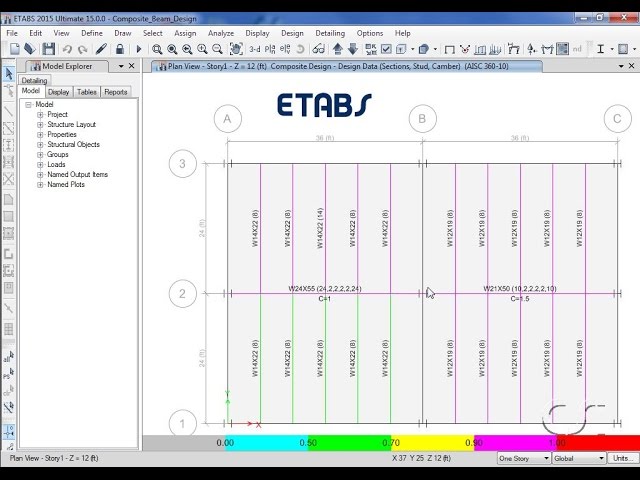Open dropdown next to the I-beam design icon
Image resolution: width=640 pixels, height=480 pixels.
[612, 49]
